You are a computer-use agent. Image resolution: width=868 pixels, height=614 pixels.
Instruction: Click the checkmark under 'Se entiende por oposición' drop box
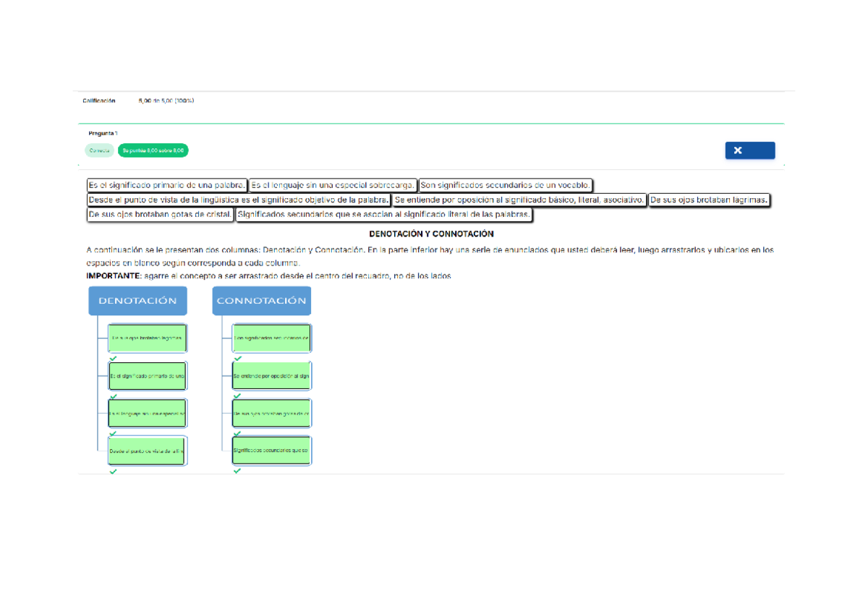(237, 396)
